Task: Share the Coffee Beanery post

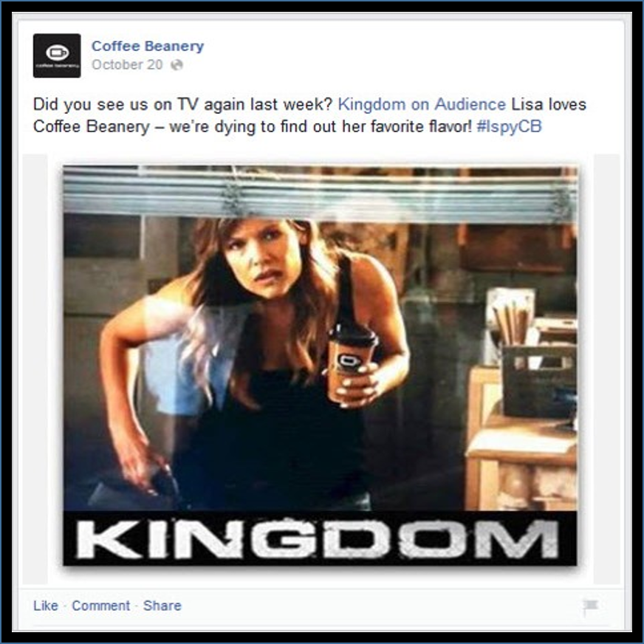Action: [162, 606]
